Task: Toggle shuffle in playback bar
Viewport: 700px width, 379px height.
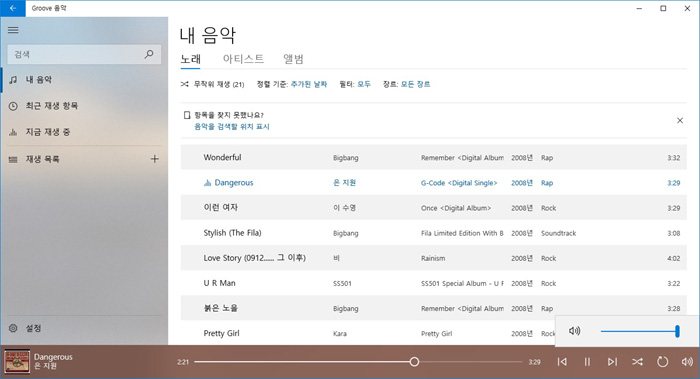Action: (x=637, y=362)
